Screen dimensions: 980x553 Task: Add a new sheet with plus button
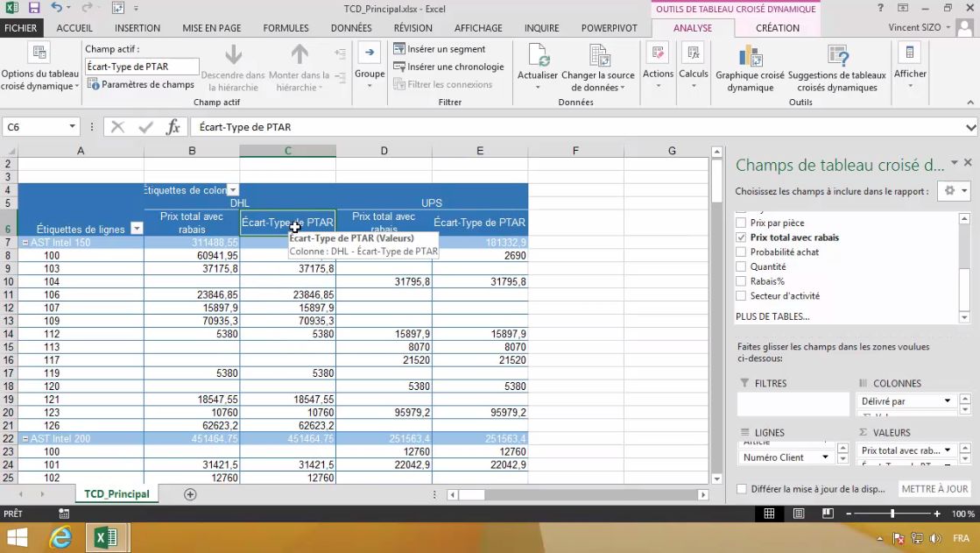(x=190, y=494)
